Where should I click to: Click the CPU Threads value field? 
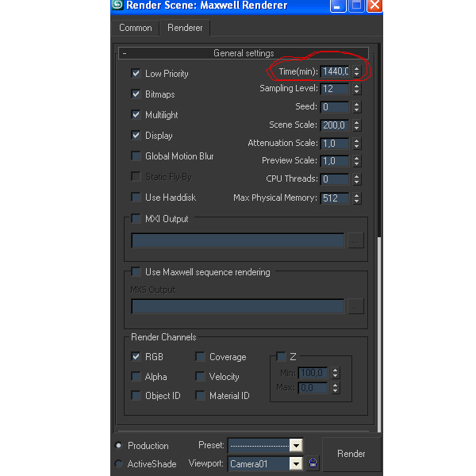point(335,179)
